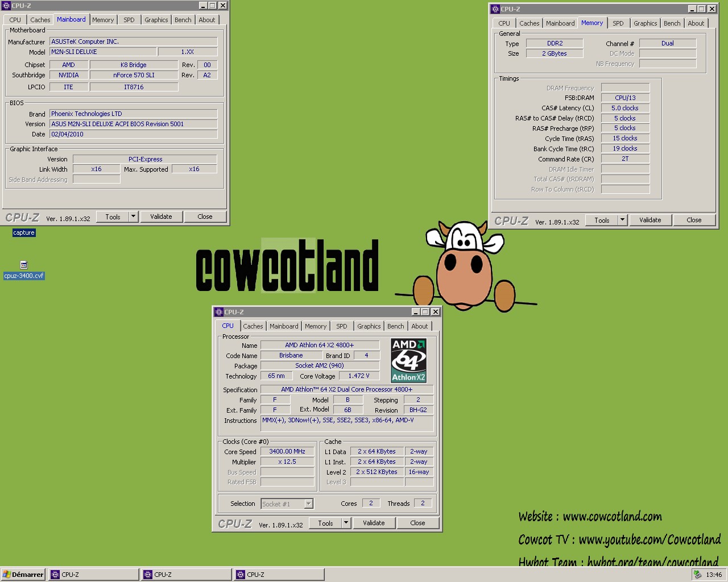Click the Multiplier x 12.5 value
Image resolution: width=728 pixels, height=582 pixels.
point(287,462)
